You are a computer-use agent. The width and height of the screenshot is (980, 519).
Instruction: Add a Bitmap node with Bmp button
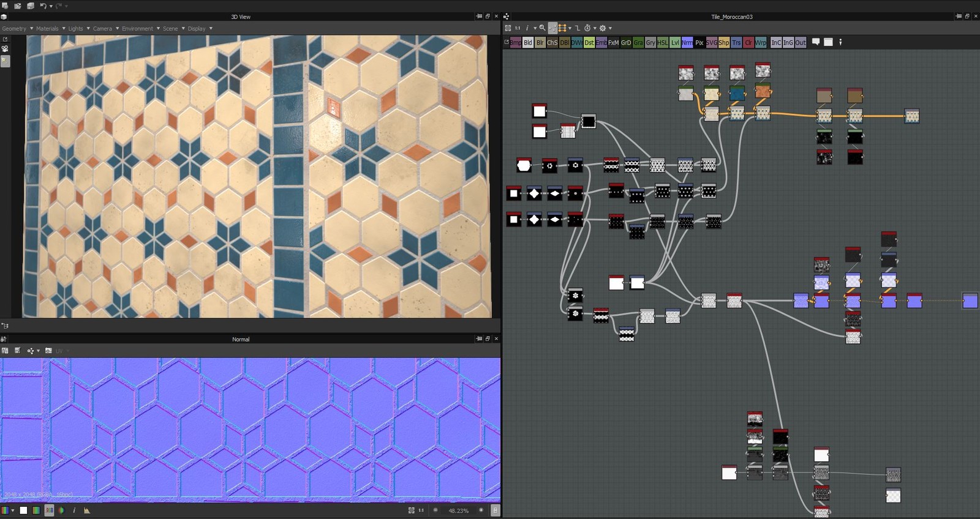point(516,42)
